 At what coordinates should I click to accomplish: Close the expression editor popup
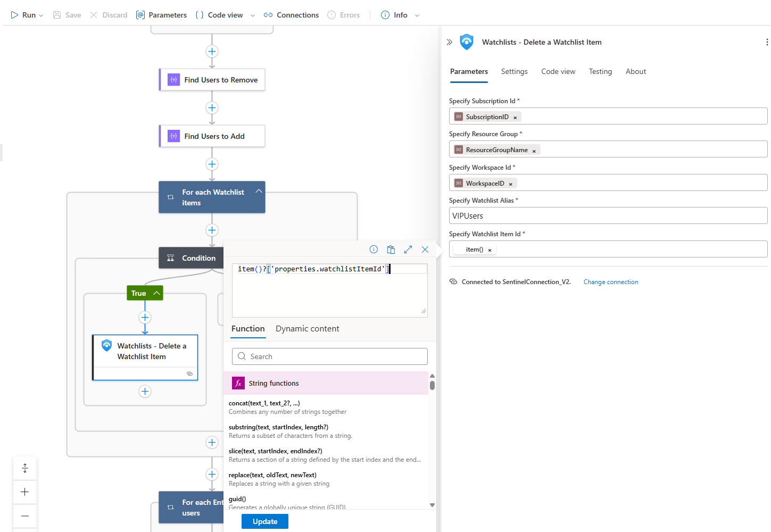click(425, 250)
